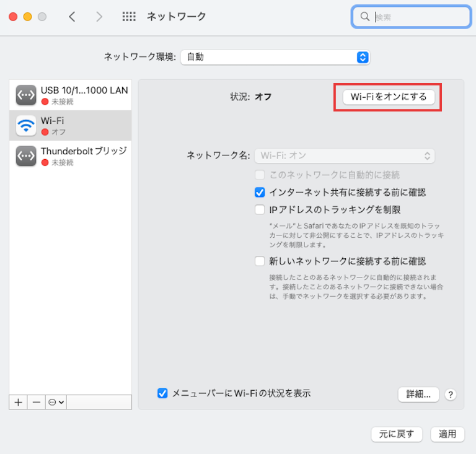Toggle メニューバーにWi-Fiの状況を表示 checkbox

tap(163, 393)
